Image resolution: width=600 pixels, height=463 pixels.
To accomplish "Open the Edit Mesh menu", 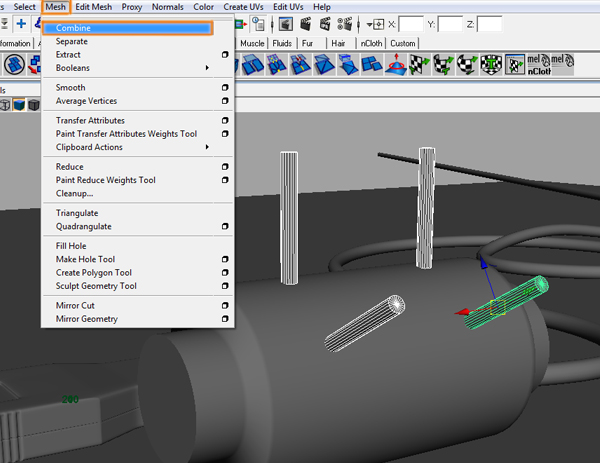I will tap(94, 7).
